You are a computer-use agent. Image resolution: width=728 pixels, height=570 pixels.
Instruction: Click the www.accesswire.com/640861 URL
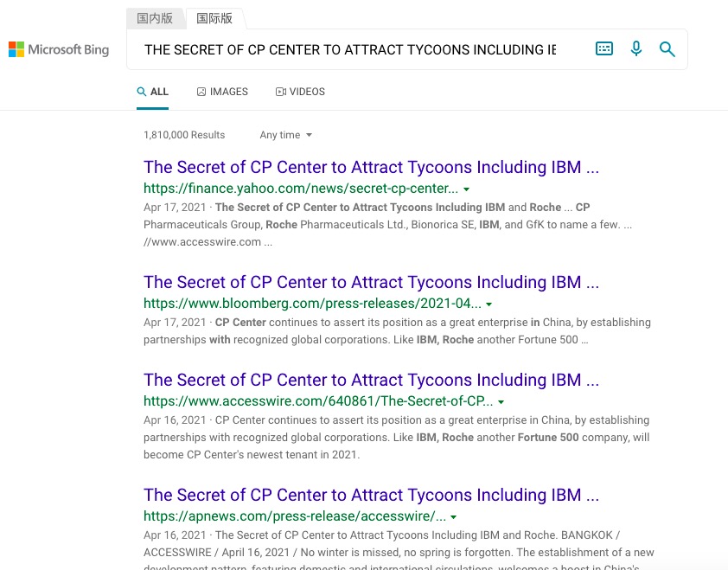pos(318,401)
